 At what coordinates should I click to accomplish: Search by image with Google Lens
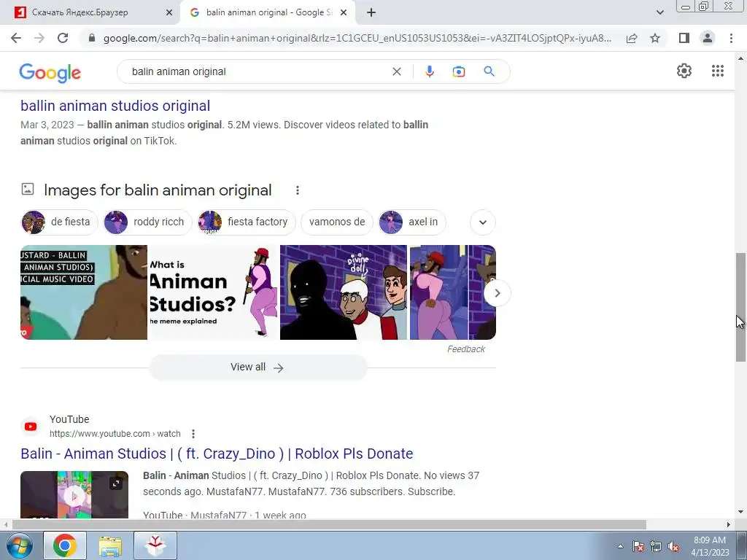pyautogui.click(x=458, y=71)
